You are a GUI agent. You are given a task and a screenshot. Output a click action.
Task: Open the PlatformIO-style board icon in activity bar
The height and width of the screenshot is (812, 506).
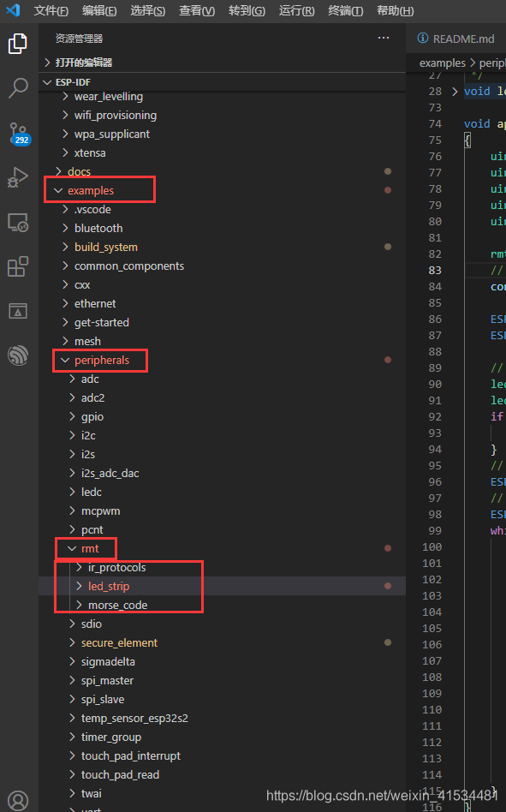coord(18,311)
